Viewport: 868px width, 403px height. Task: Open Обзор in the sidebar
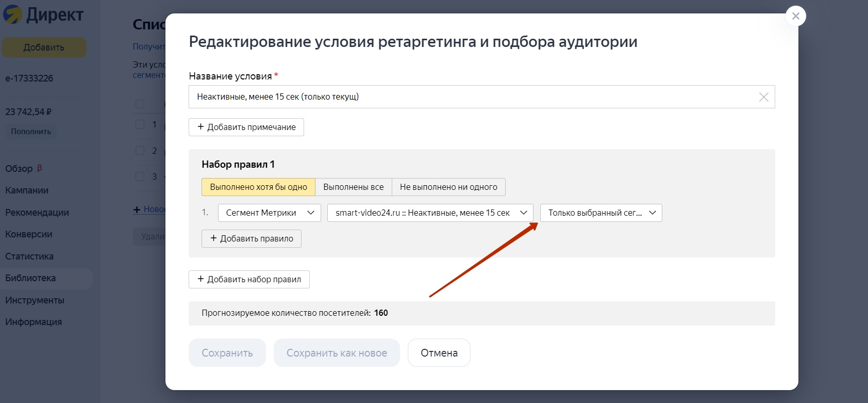[x=19, y=169]
